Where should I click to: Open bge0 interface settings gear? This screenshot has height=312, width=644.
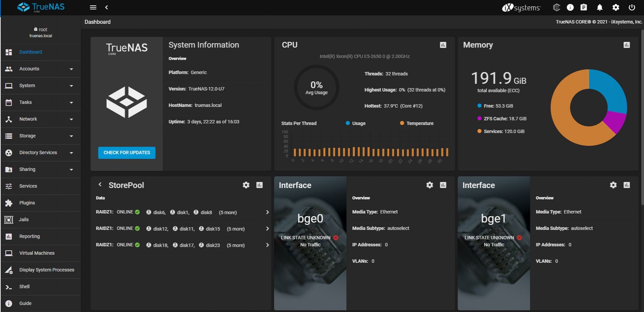pyautogui.click(x=430, y=185)
